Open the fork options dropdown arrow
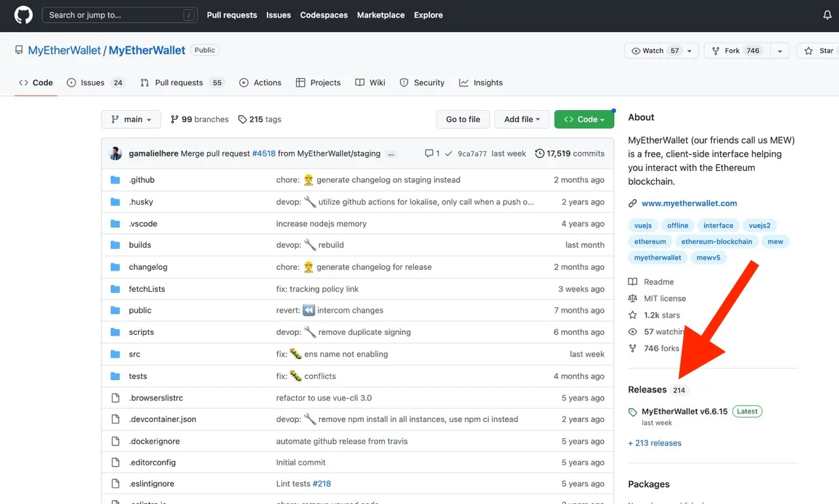Viewport: 839px width, 504px height. click(779, 50)
